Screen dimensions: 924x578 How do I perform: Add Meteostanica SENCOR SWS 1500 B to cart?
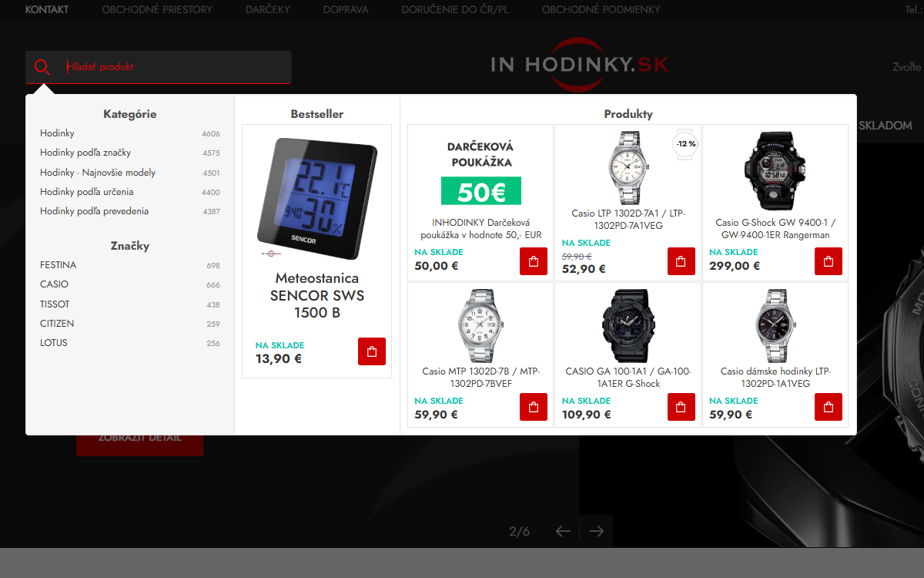click(x=372, y=351)
